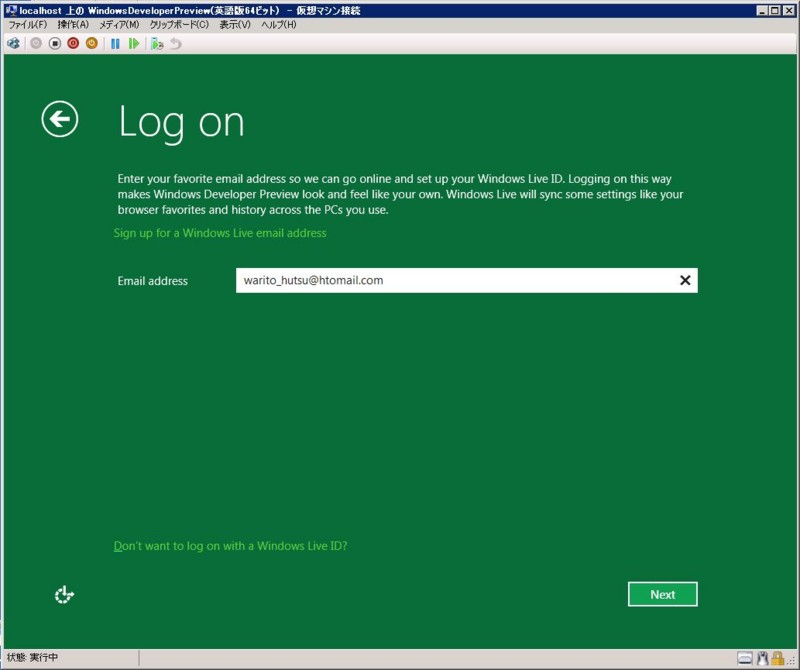The image size is (800, 670).
Task: Click the padlock icon in the status bar
Action: tap(778, 658)
